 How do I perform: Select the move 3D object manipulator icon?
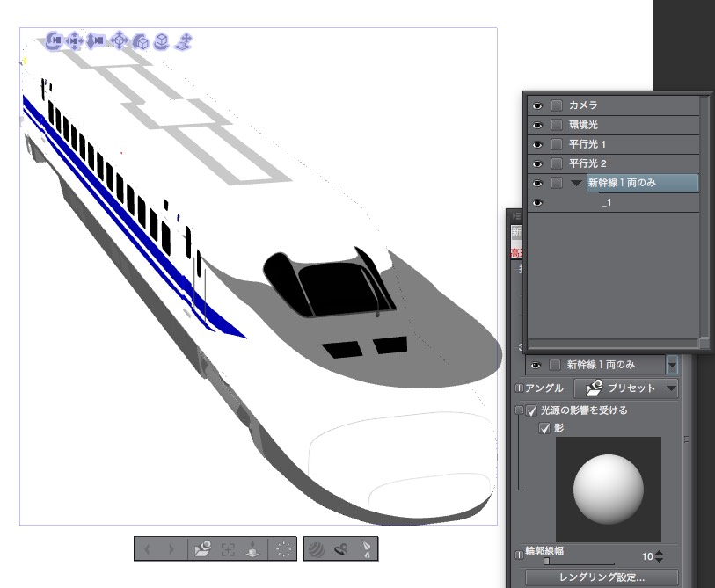click(119, 40)
